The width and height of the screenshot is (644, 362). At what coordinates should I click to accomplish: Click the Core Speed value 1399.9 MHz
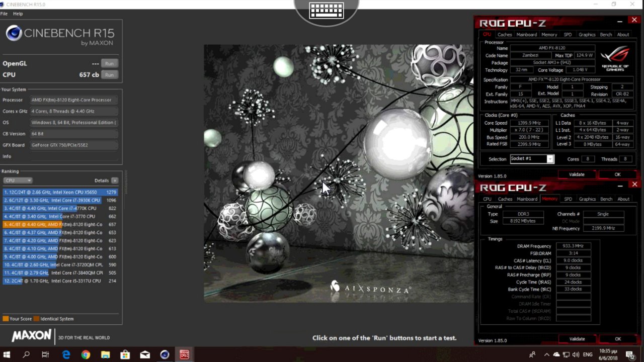click(x=528, y=123)
